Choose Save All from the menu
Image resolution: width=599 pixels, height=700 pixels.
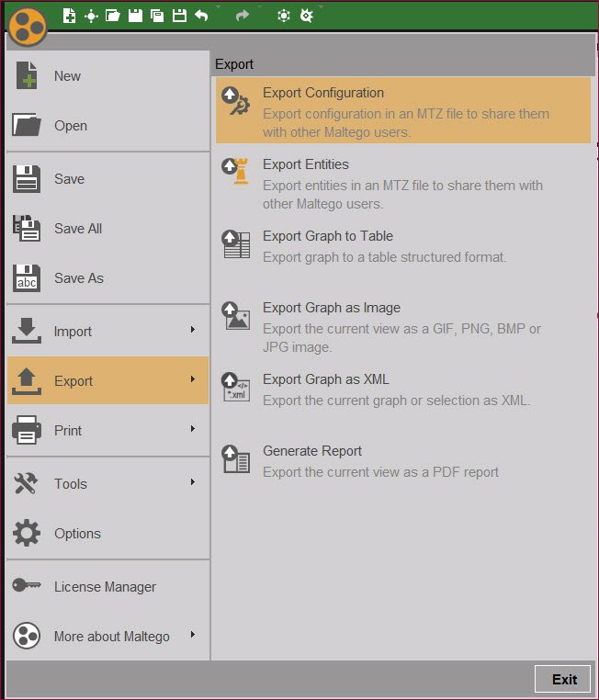pyautogui.click(x=108, y=228)
